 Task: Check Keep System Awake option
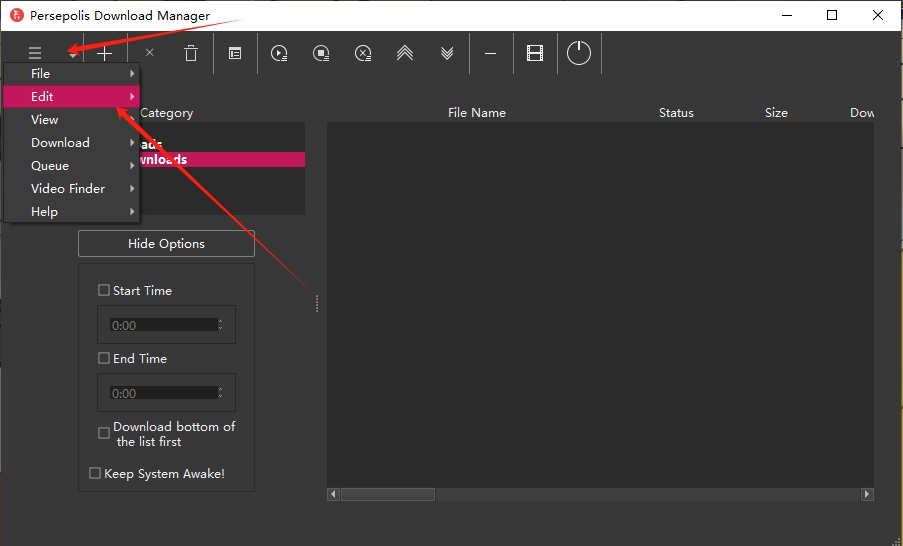tap(96, 474)
